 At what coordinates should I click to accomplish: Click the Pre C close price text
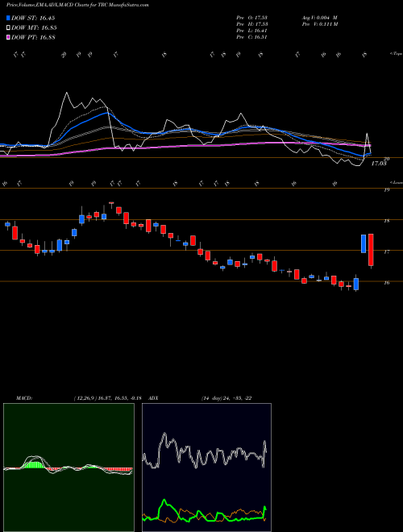pos(252,37)
